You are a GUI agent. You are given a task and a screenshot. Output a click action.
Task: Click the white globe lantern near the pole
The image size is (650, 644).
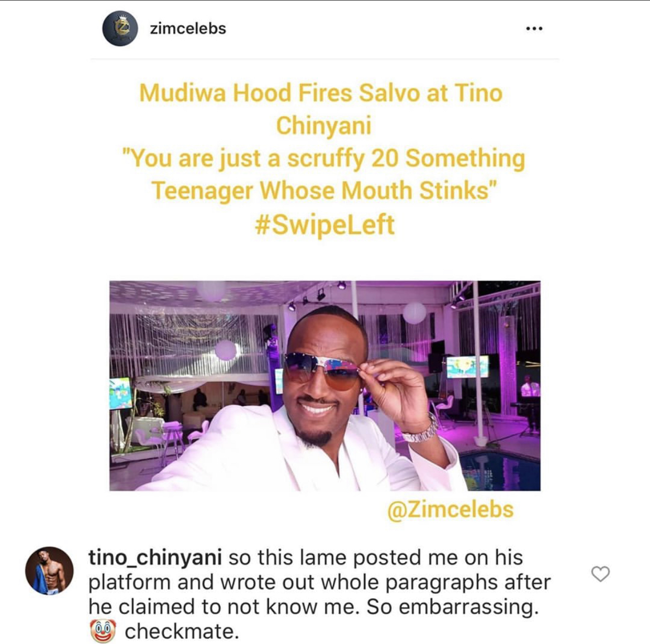pos(414,313)
